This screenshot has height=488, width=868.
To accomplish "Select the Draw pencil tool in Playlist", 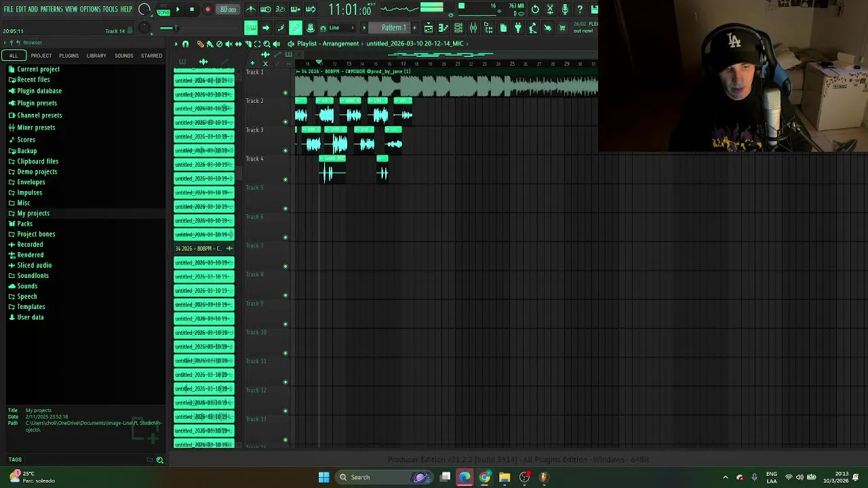I will point(201,43).
